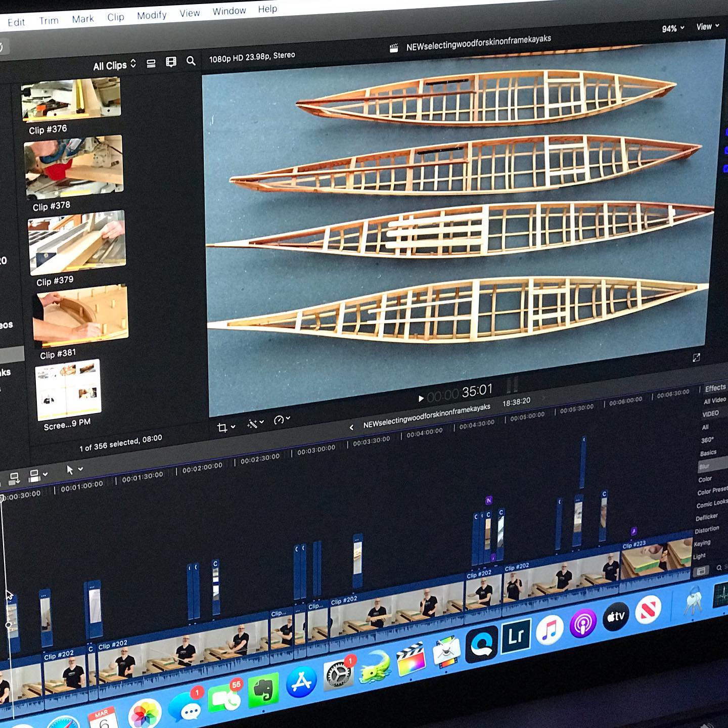Click the search magnifier in the clip browser

point(191,61)
